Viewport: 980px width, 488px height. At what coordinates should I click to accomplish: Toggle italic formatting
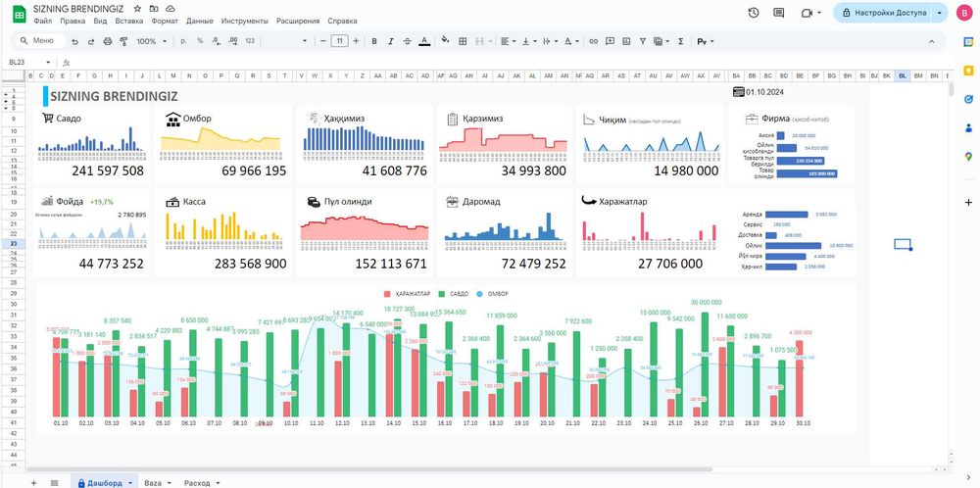(x=391, y=41)
